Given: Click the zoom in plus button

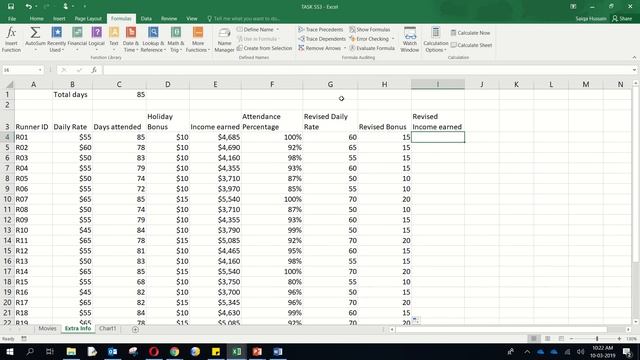Looking at the screenshot, I should click(619, 338).
